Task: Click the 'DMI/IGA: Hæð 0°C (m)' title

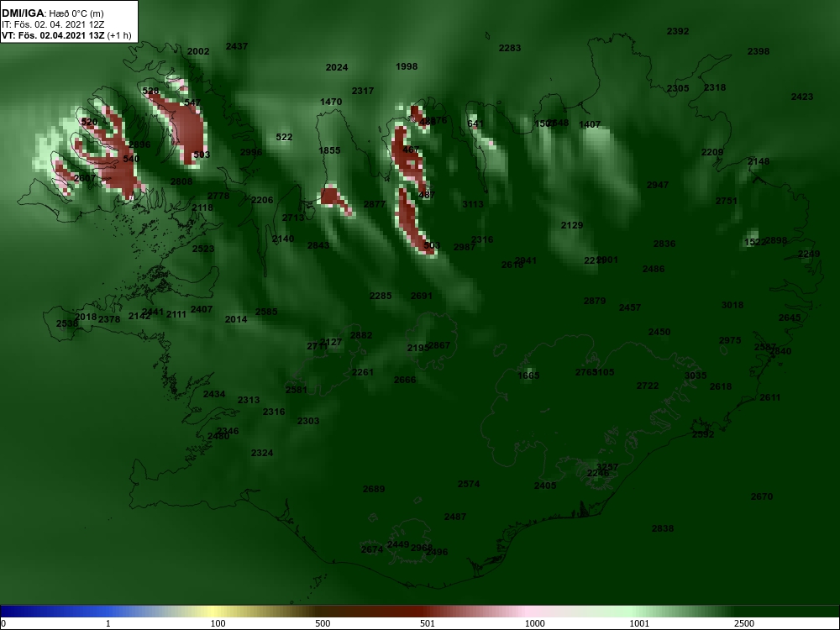Action: (53, 13)
